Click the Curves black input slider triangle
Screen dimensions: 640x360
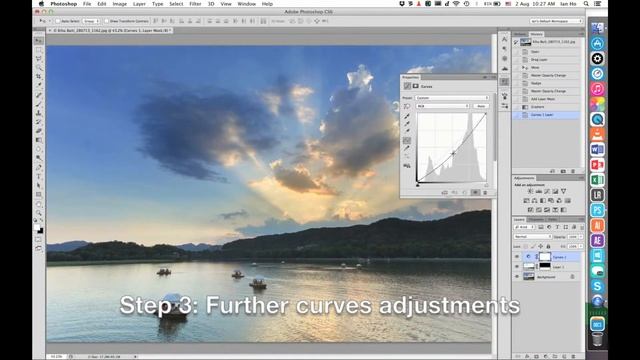pyautogui.click(x=418, y=185)
